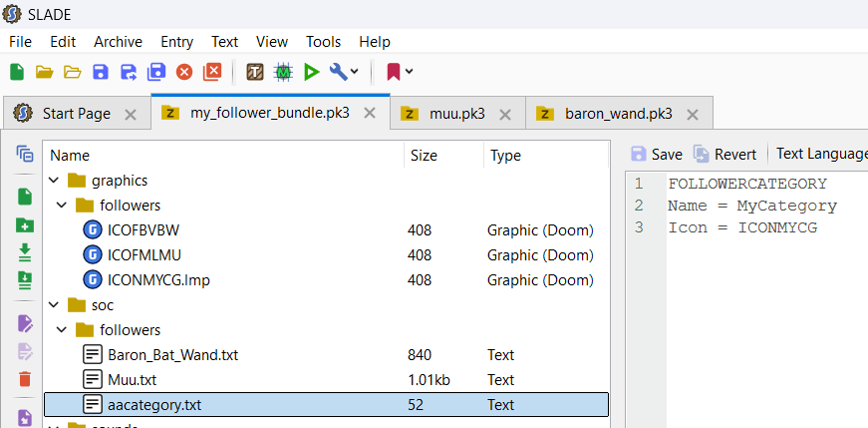Close all archives via toolbar
This screenshot has width=868, height=428.
[212, 71]
